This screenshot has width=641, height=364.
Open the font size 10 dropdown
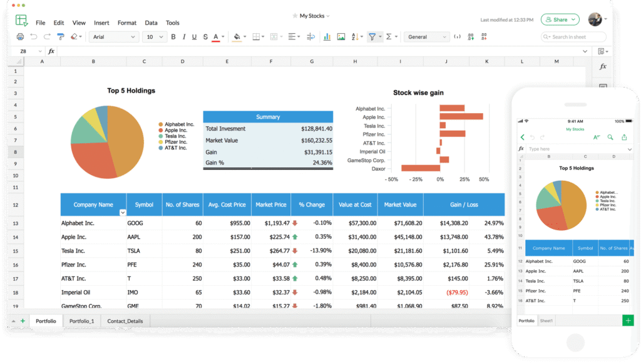point(155,37)
